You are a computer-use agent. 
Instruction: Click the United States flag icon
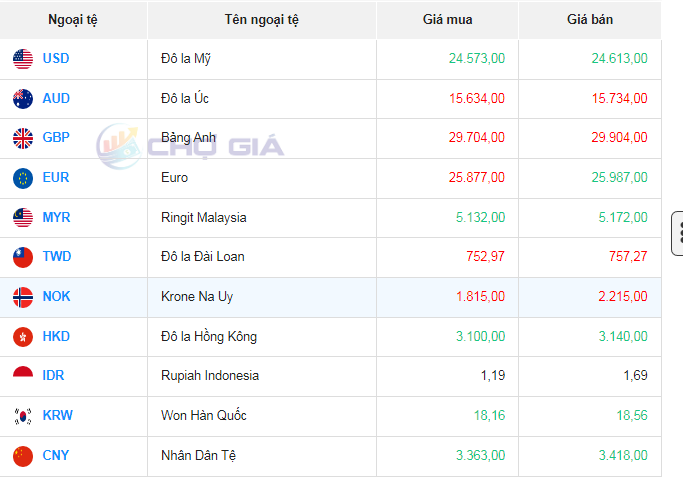[x=23, y=59]
